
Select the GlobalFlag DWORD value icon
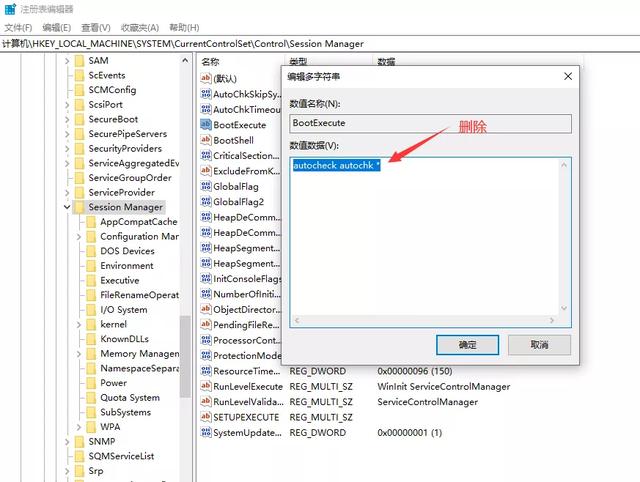click(x=205, y=186)
